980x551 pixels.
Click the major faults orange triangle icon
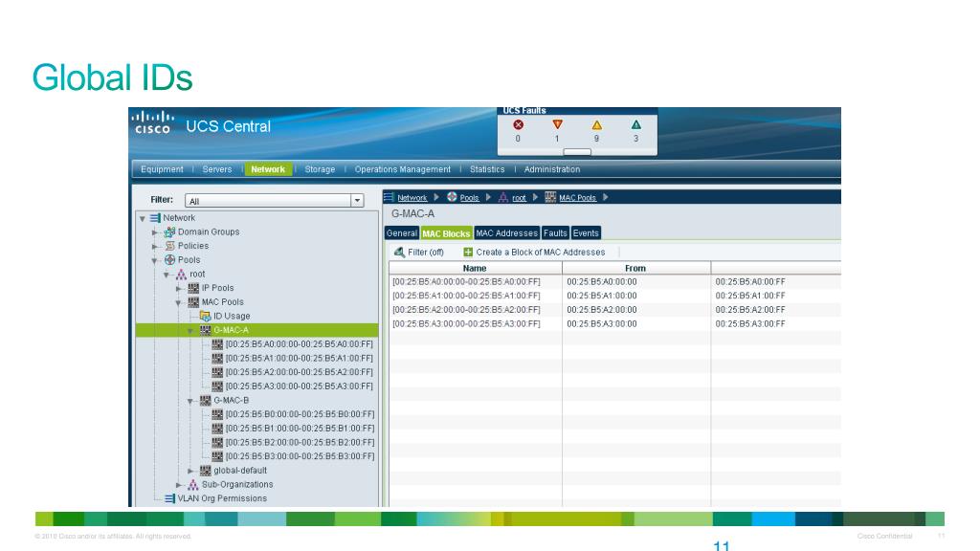coord(558,125)
